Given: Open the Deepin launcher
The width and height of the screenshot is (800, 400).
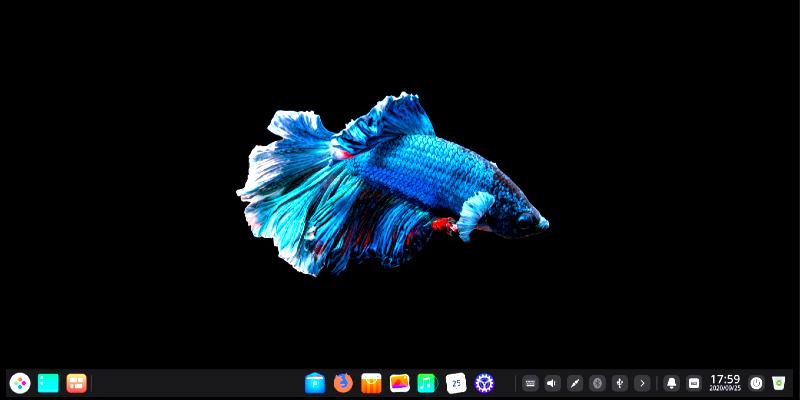Looking at the screenshot, I should click(x=20, y=383).
